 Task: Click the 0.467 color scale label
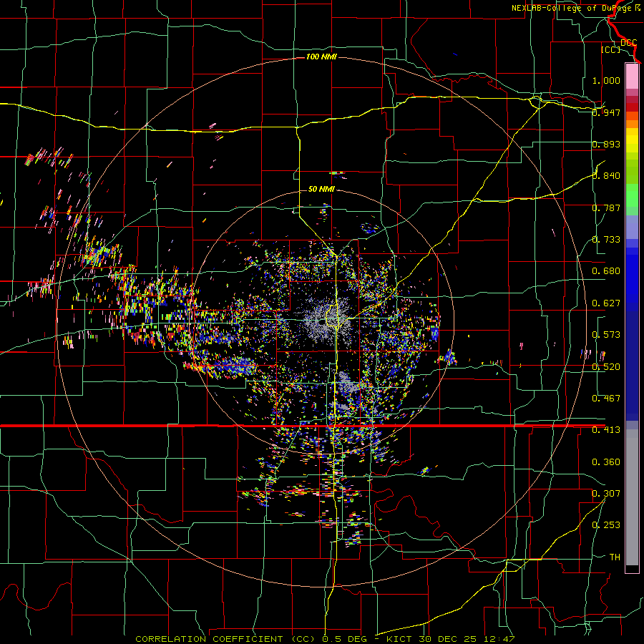pyautogui.click(x=606, y=399)
